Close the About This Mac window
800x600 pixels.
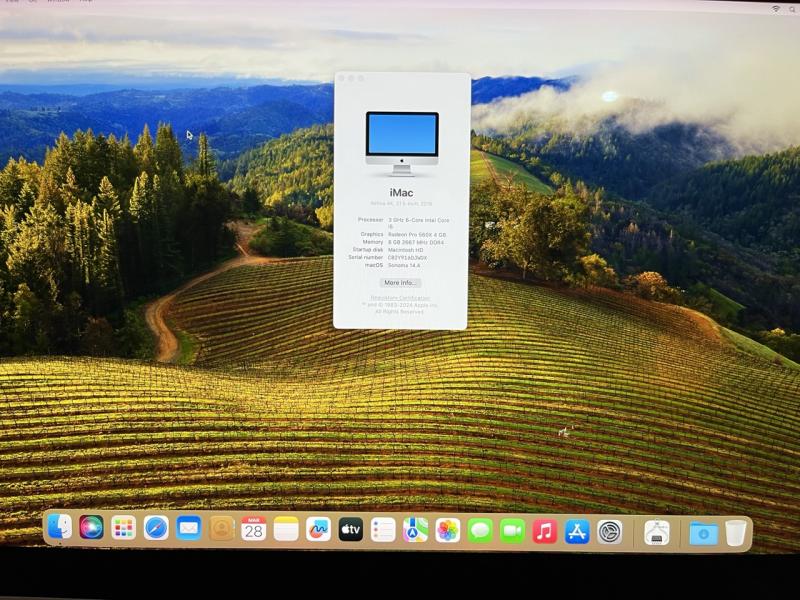pos(342,78)
